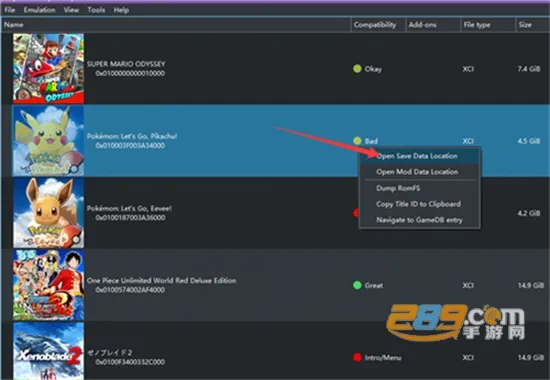The width and height of the screenshot is (550, 380).
Task: Click the green Great compatibility dot
Action: (357, 285)
